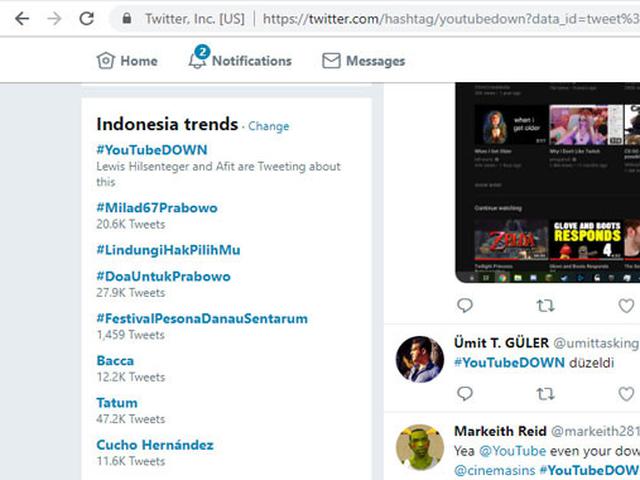Click the 1,459 Tweets count text
The image size is (640, 480).
131,335
